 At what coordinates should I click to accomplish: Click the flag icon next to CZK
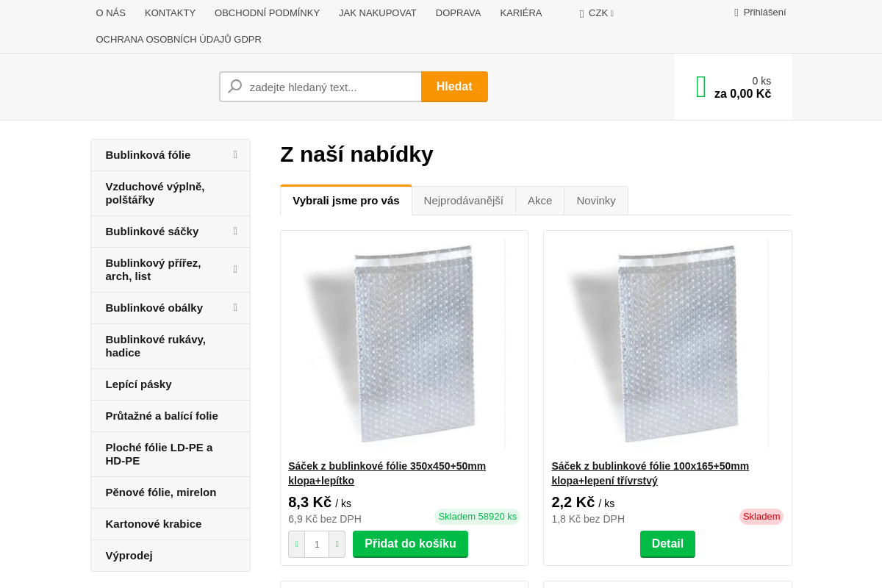tap(580, 12)
